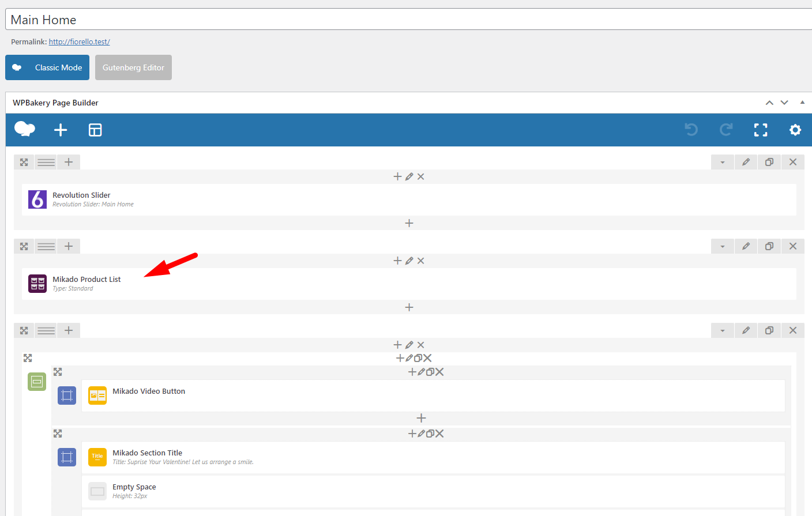Edit column above Mikado Product List
The height and width of the screenshot is (516, 812).
[409, 261]
